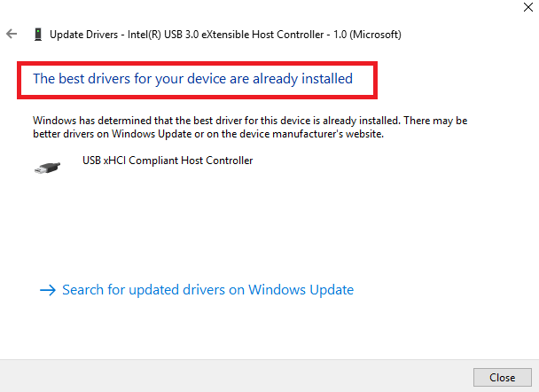This screenshot has width=539, height=392.
Task: Select the blue heading about best drivers installed
Action: 193,79
